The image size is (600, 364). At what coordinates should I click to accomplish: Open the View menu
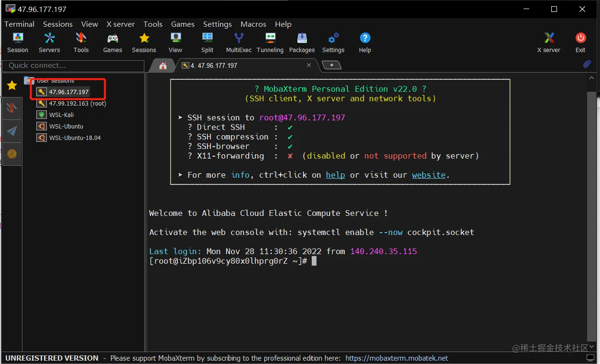[x=89, y=24]
